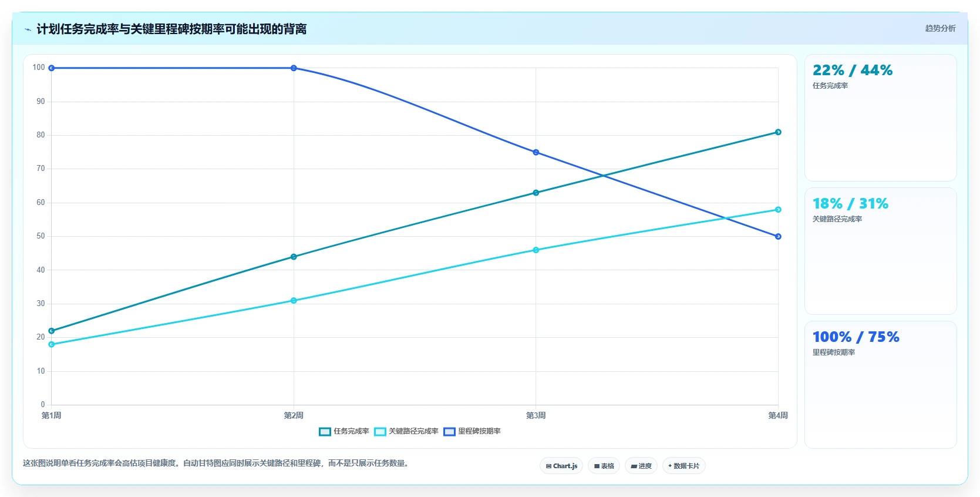The image size is (980, 497).
Task: Select the 任务完成率 data point at 第4周
Action: pyautogui.click(x=778, y=132)
